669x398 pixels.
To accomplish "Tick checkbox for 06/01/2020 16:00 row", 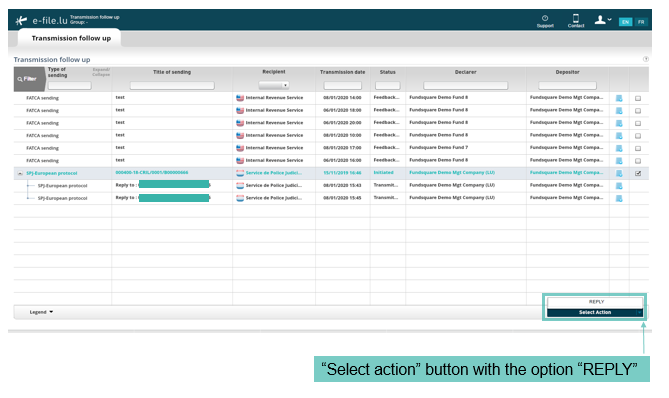I will (x=638, y=161).
